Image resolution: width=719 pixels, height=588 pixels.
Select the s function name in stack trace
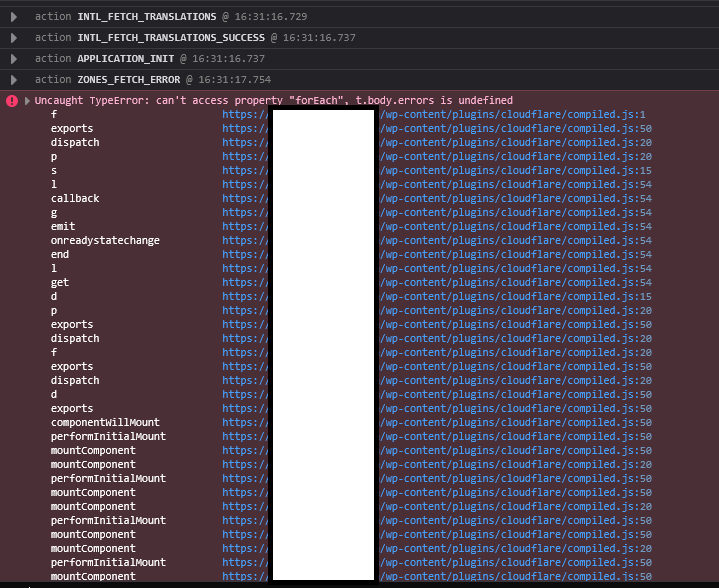[54, 171]
